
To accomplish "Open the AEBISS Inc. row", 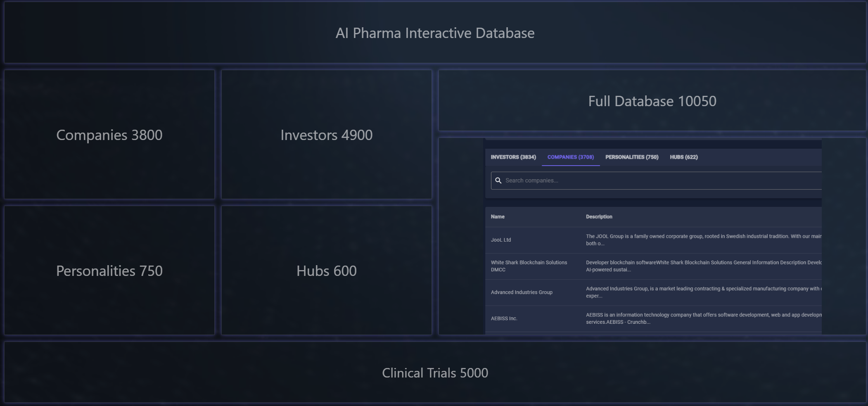I will 504,318.
